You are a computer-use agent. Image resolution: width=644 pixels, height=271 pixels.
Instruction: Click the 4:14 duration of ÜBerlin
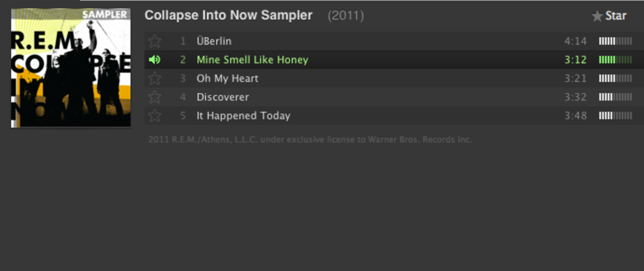576,41
